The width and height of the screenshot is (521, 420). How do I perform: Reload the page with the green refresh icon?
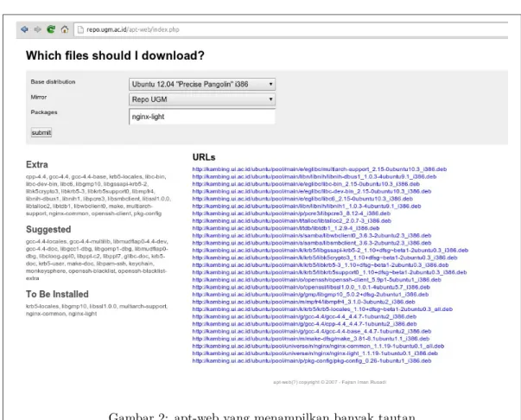(51, 29)
